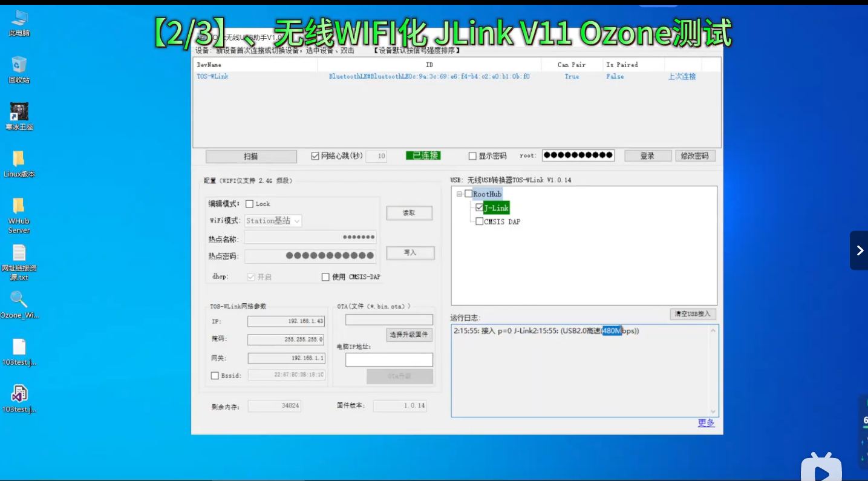Select the RootHub tree item label
The image size is (868, 481).
click(487, 194)
